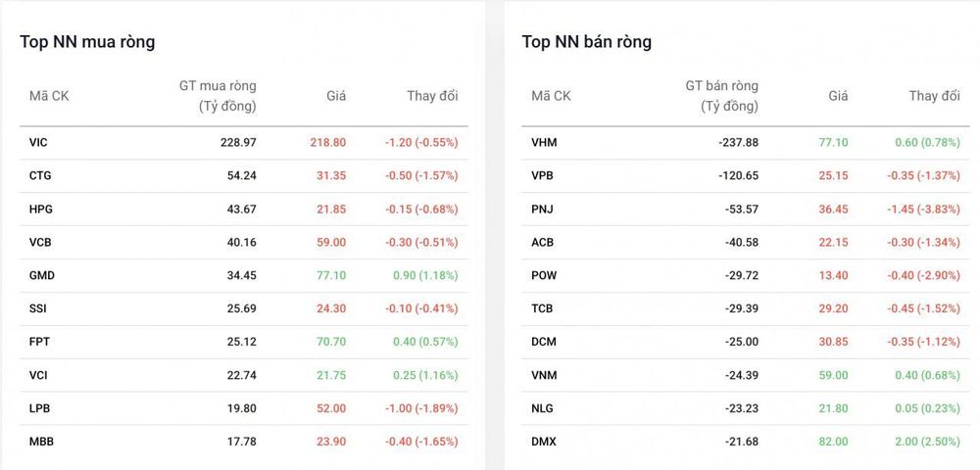Viewport: 980px width, 470px height.
Task: Select the -237.88 net sell value
Action: [x=738, y=142]
